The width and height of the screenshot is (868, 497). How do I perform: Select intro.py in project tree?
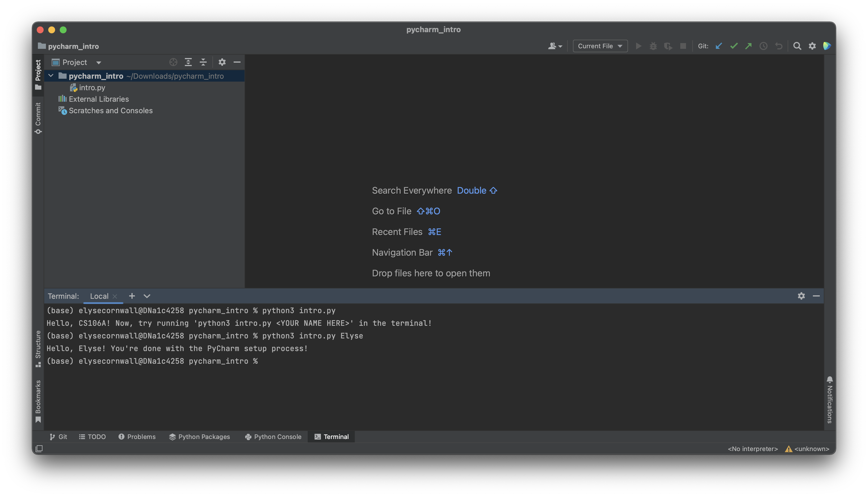(x=92, y=88)
